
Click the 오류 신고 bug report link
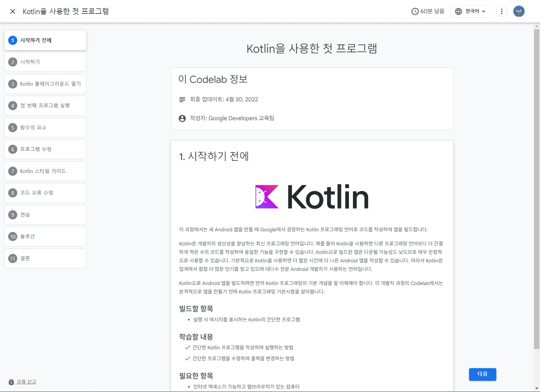pos(27,382)
